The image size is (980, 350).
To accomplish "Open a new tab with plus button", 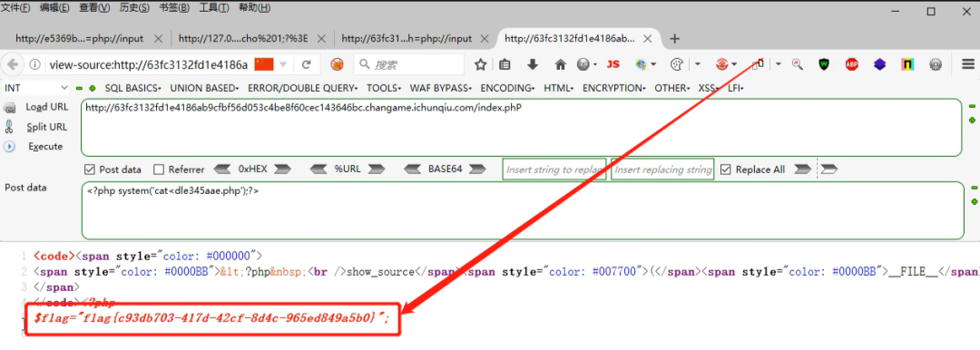I will pos(674,39).
